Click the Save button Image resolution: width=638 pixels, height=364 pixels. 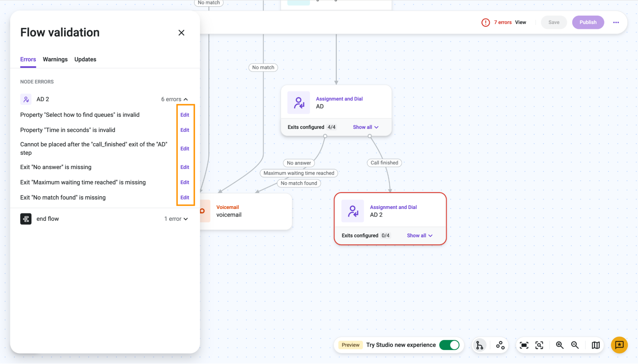(x=554, y=22)
